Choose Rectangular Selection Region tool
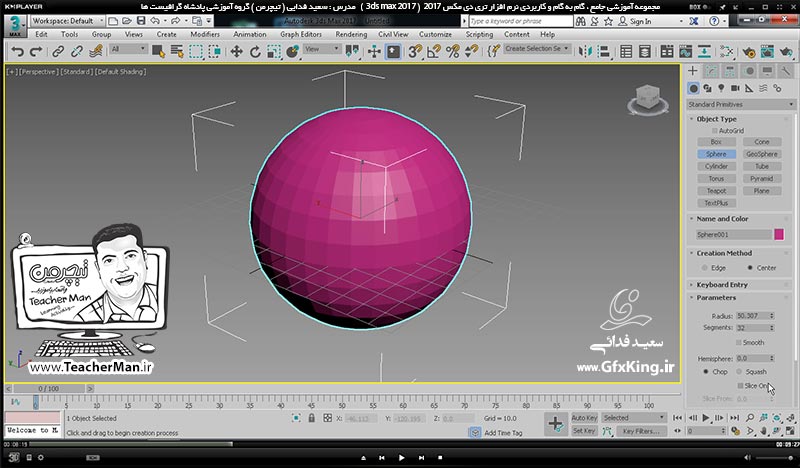This screenshot has height=468, width=800. (x=196, y=52)
